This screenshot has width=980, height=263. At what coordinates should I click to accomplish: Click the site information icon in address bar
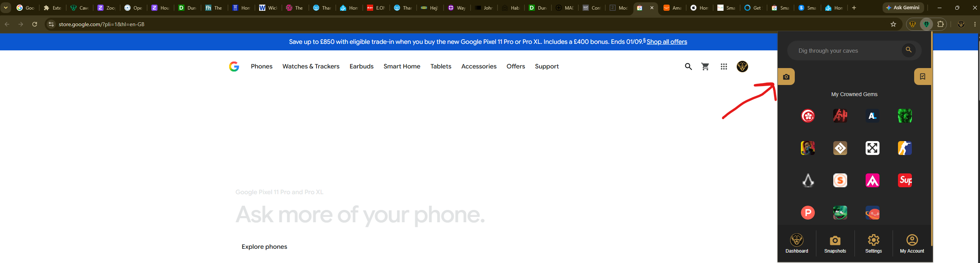pos(51,24)
